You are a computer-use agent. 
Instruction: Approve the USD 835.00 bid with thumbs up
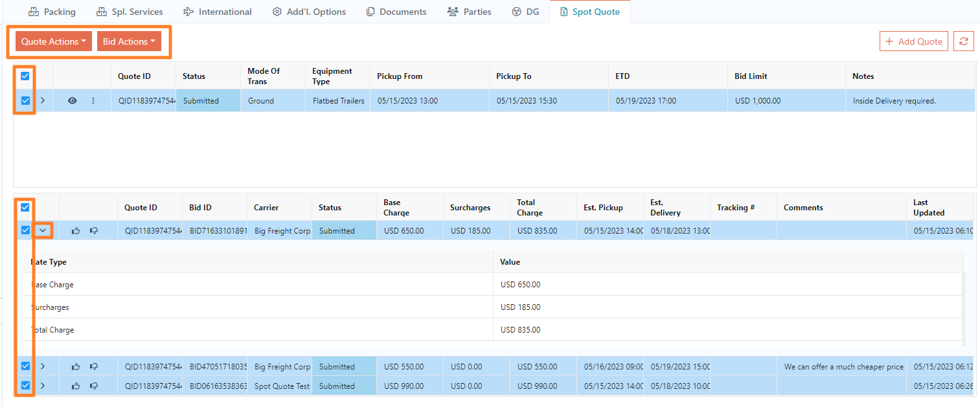tap(76, 231)
